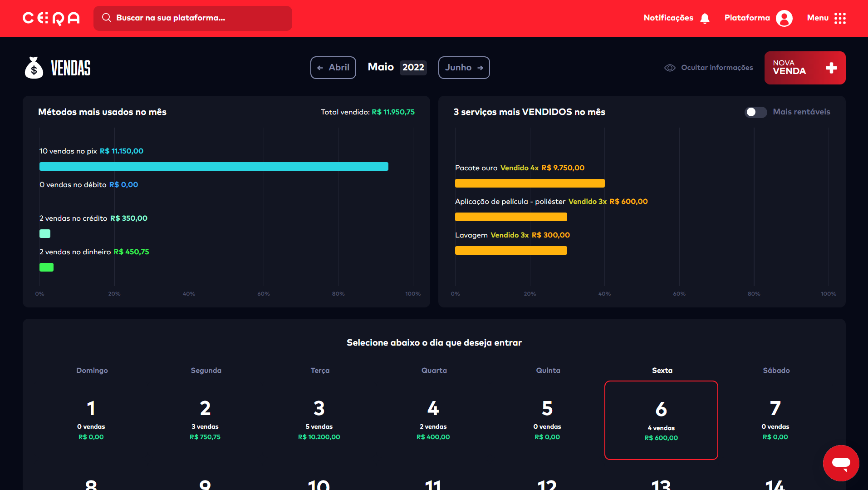The image size is (868, 490).
Task: Toggle sorting by most profitable services
Action: click(756, 112)
